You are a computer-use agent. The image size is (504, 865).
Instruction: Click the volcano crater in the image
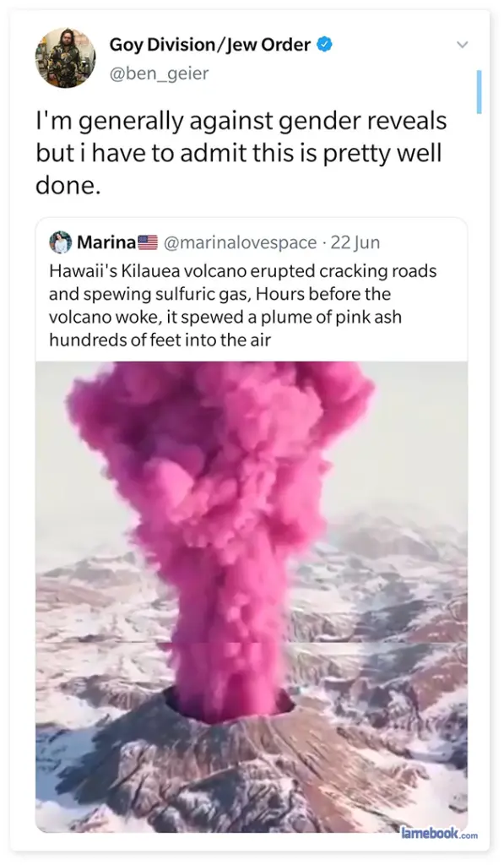point(229,705)
